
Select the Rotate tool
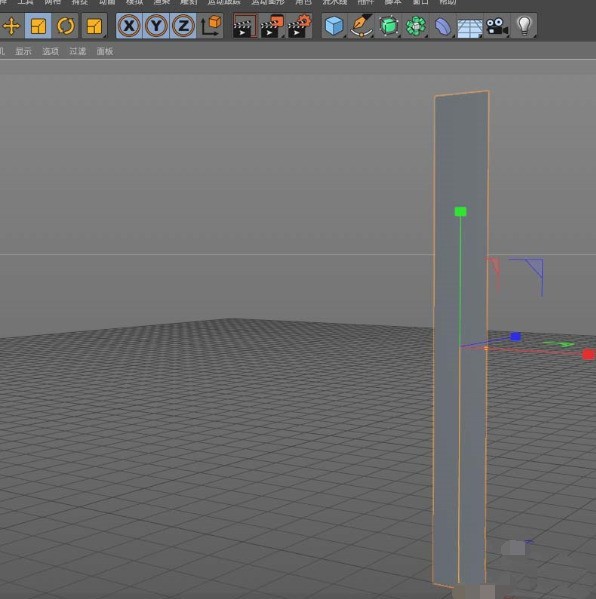pyautogui.click(x=65, y=26)
